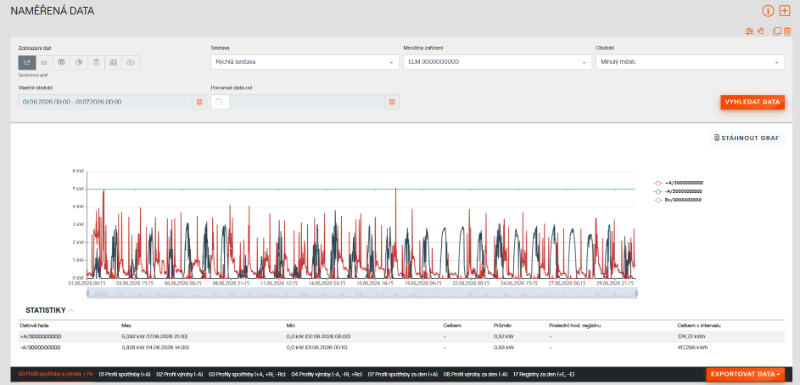Click the Max value 5,092 kW cell
The image size is (800, 385).
click(x=155, y=337)
